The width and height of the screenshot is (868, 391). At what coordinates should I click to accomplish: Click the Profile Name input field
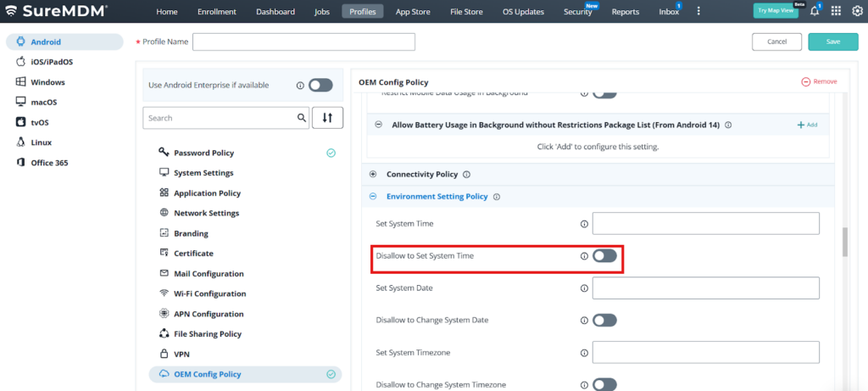point(303,42)
